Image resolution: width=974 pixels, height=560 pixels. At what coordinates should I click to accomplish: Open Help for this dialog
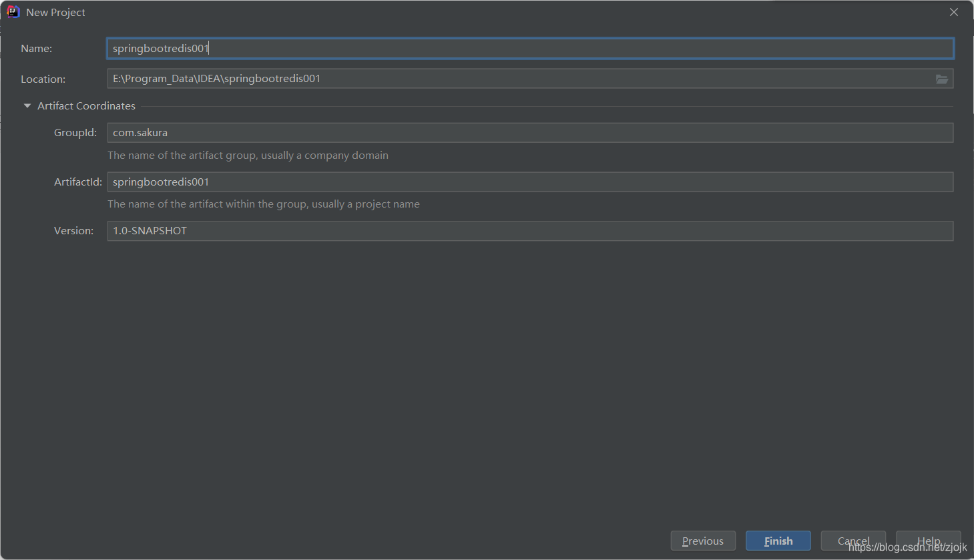pos(929,541)
